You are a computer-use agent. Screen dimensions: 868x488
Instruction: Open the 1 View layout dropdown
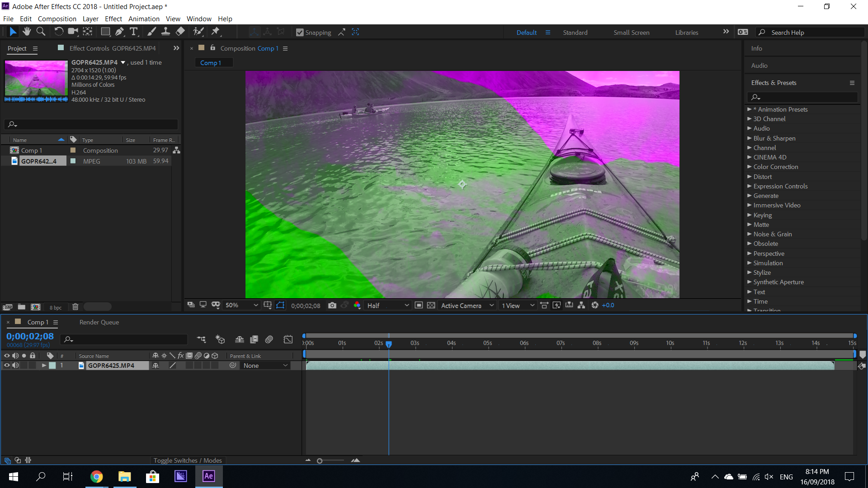[x=518, y=305]
